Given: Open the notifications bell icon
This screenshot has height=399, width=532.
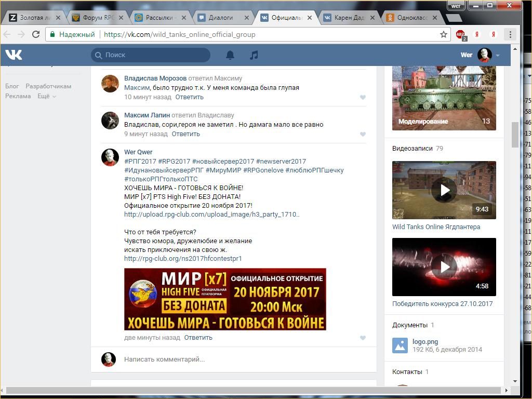Looking at the screenshot, I should (x=230, y=55).
